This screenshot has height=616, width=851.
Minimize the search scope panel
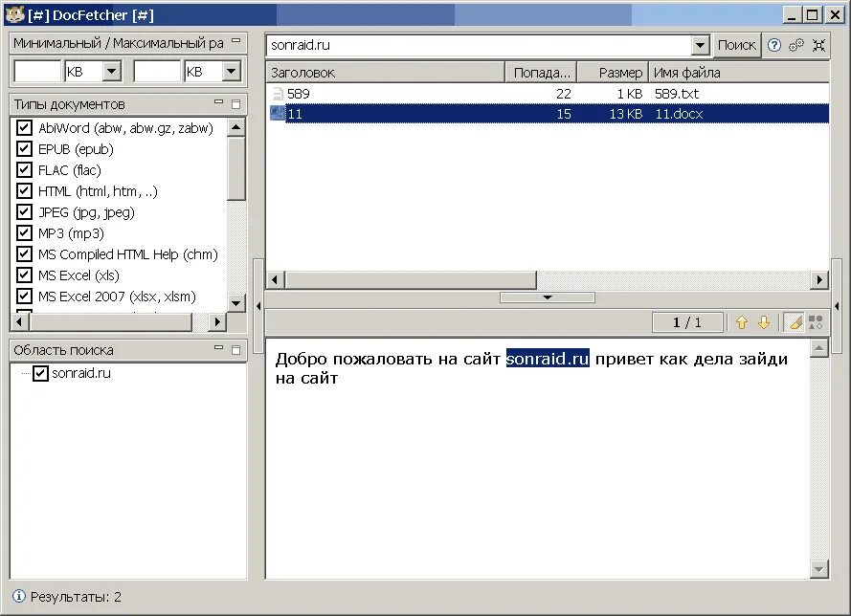tap(218, 347)
